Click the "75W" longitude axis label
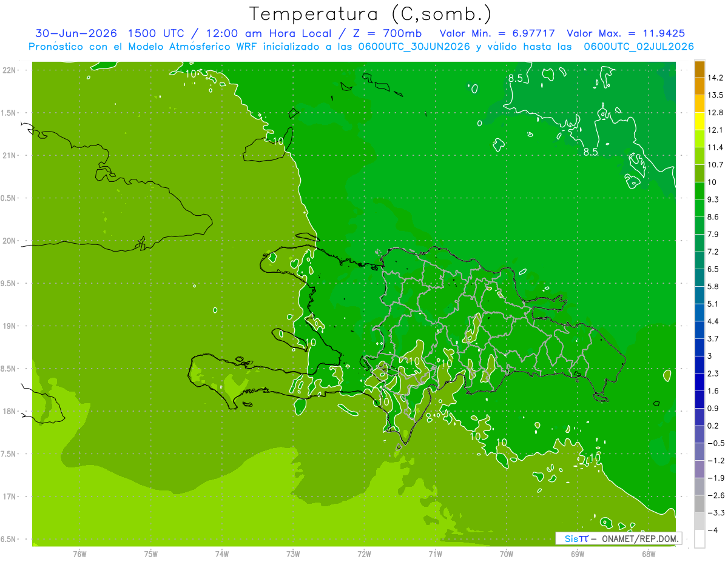 click(150, 554)
